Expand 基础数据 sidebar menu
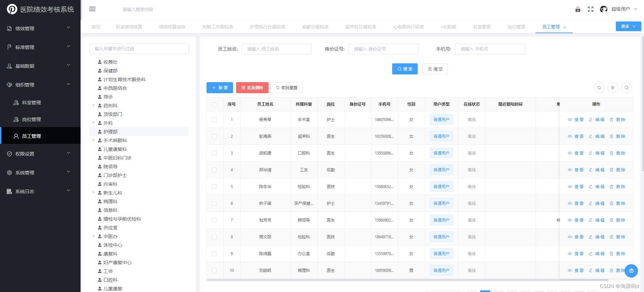The height and width of the screenshot is (292, 644). 40,66
